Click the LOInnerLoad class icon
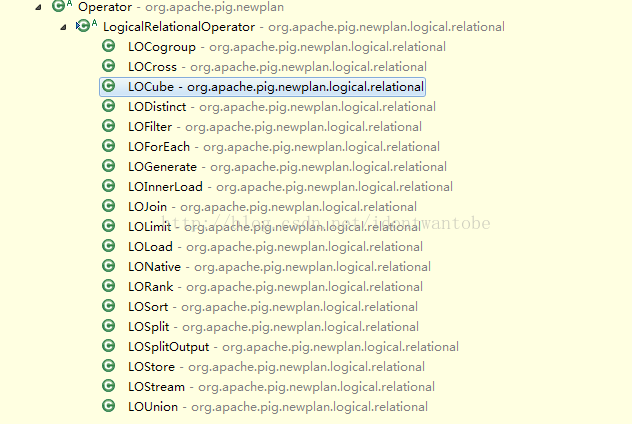The image size is (632, 424). coord(108,186)
